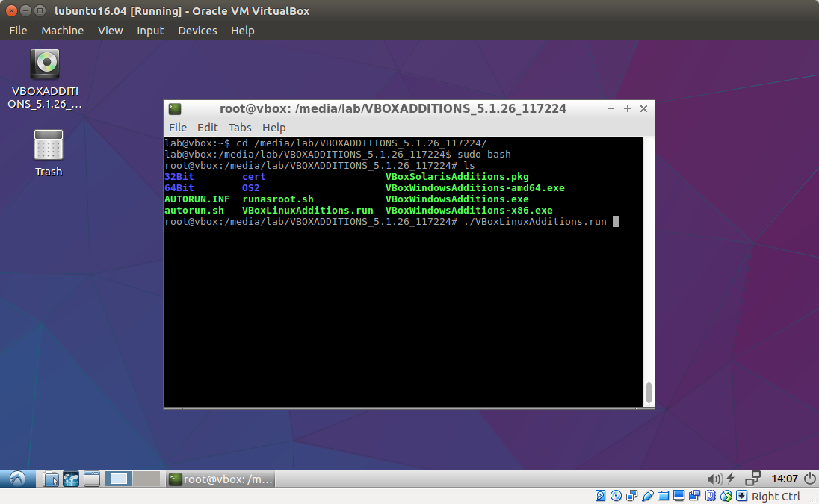Click the Right Ctrl host key label
The height and width of the screenshot is (504, 819).
(776, 497)
